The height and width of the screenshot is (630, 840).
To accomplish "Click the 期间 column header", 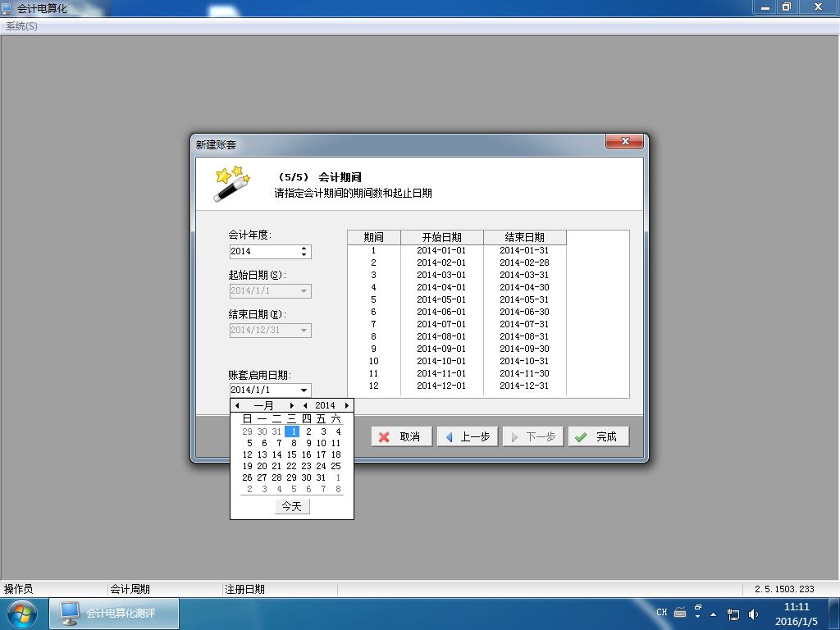I will pos(374,237).
